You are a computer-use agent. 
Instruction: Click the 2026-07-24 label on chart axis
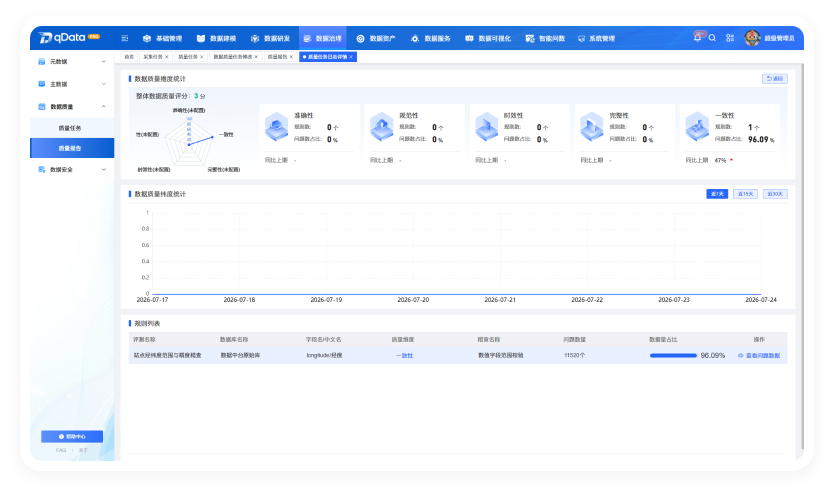tap(761, 300)
